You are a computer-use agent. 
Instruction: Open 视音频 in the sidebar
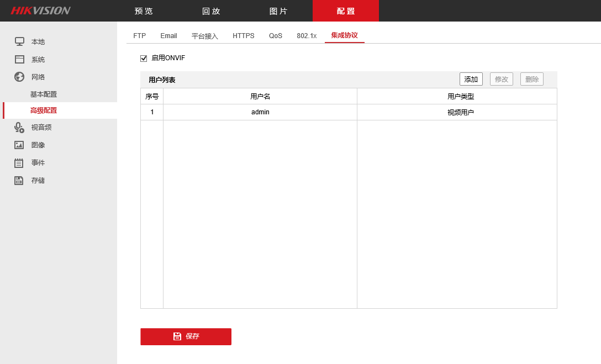click(x=41, y=127)
